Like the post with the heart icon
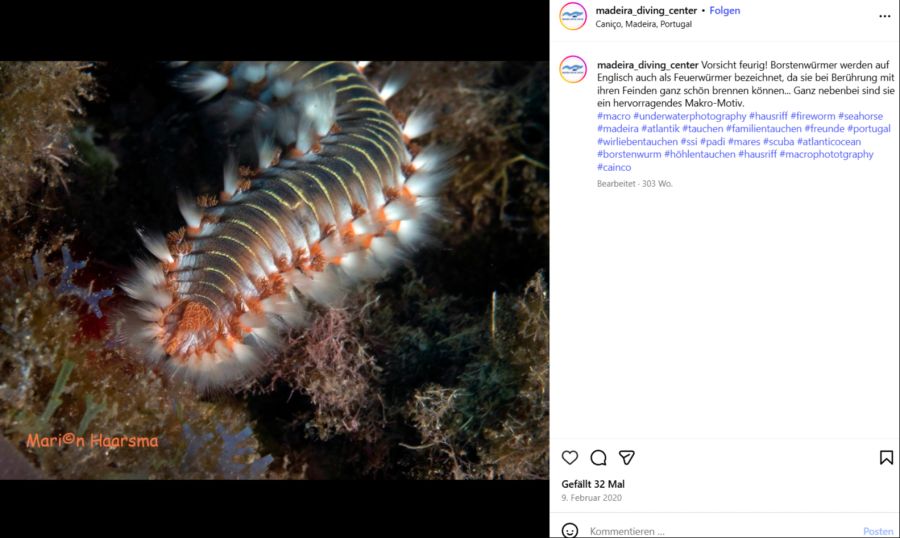The image size is (900, 538). click(570, 457)
